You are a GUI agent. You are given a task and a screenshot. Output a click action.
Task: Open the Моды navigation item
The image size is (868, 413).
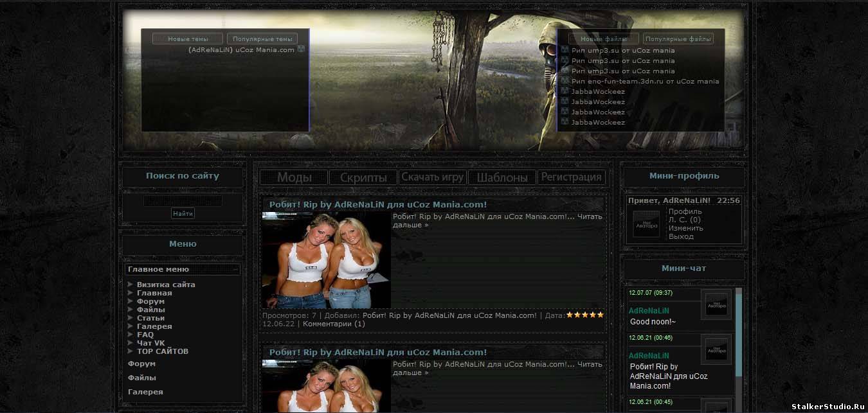pos(294,177)
